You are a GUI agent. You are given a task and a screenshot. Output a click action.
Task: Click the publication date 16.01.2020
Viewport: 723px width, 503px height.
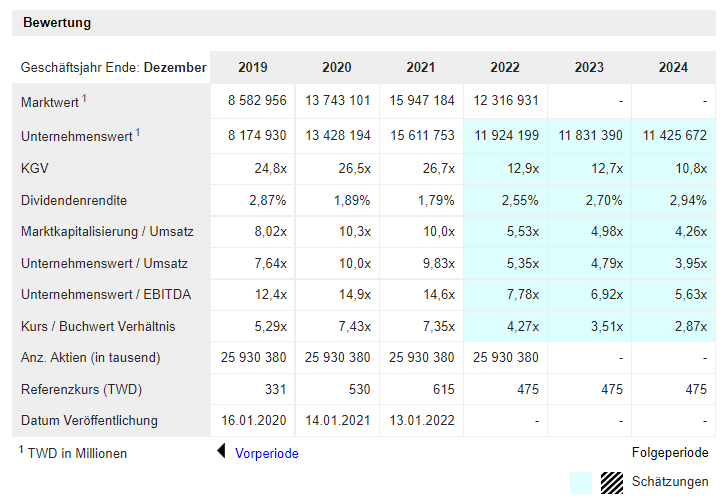tap(253, 421)
